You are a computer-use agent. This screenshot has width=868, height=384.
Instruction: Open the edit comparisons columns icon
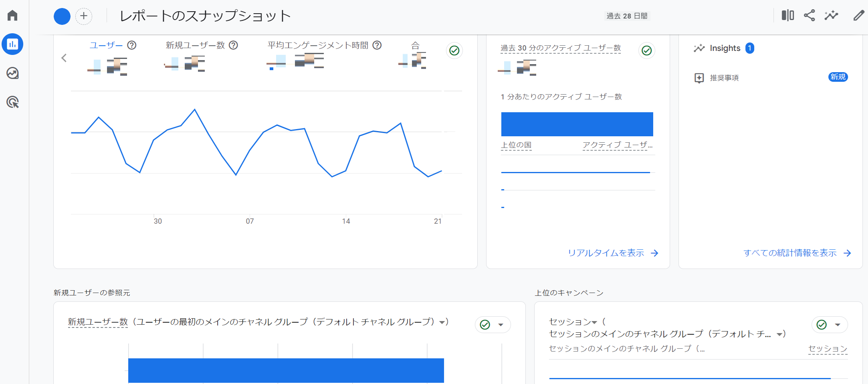pos(787,16)
